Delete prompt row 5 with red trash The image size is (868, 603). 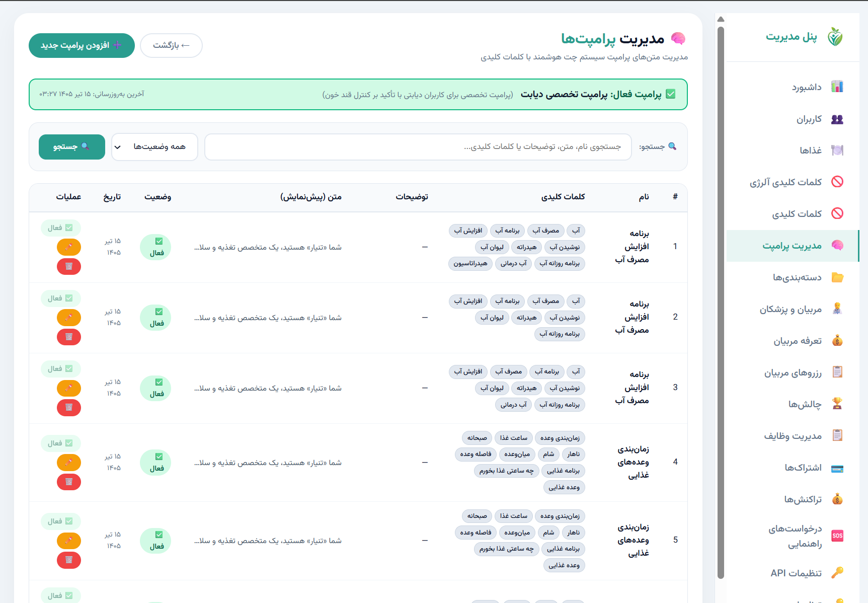tap(69, 560)
